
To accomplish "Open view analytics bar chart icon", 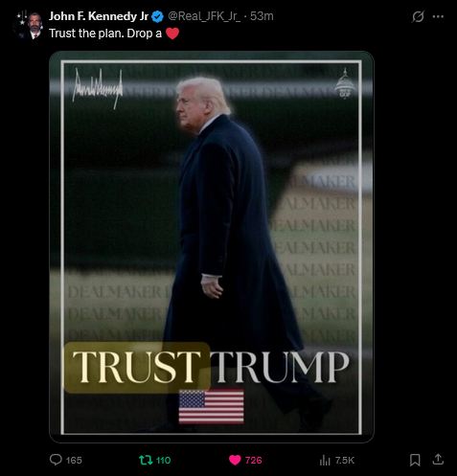I will pyautogui.click(x=325, y=460).
